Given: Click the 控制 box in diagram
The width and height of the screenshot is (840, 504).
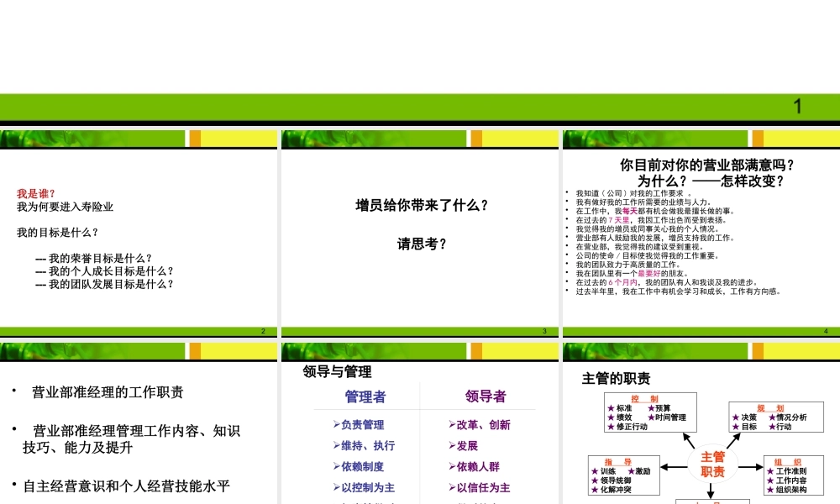Looking at the screenshot, I should [650, 412].
